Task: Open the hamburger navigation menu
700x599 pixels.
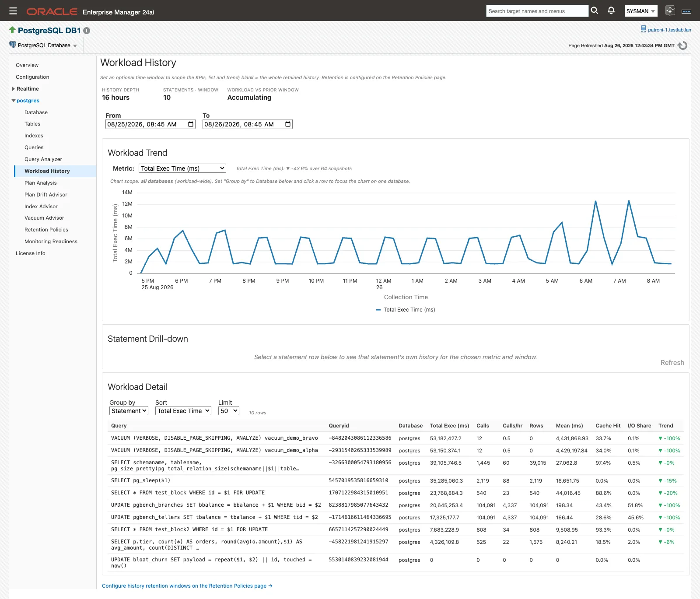Action: tap(13, 11)
